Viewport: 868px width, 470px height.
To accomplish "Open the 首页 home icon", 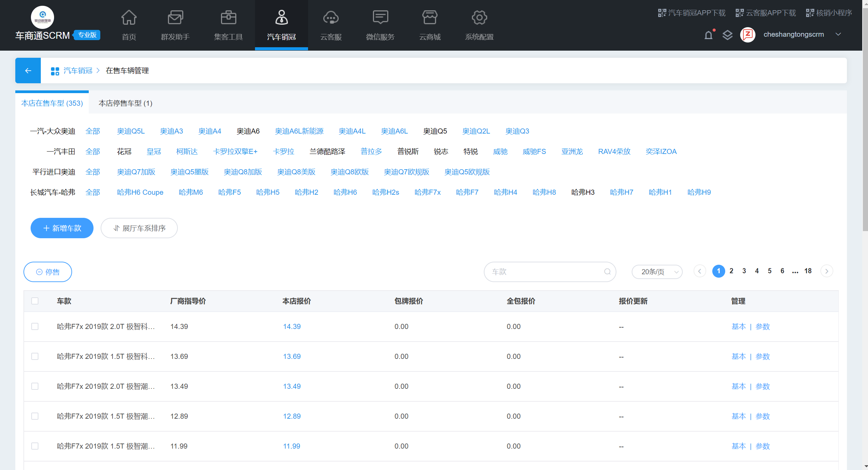I will tap(129, 18).
